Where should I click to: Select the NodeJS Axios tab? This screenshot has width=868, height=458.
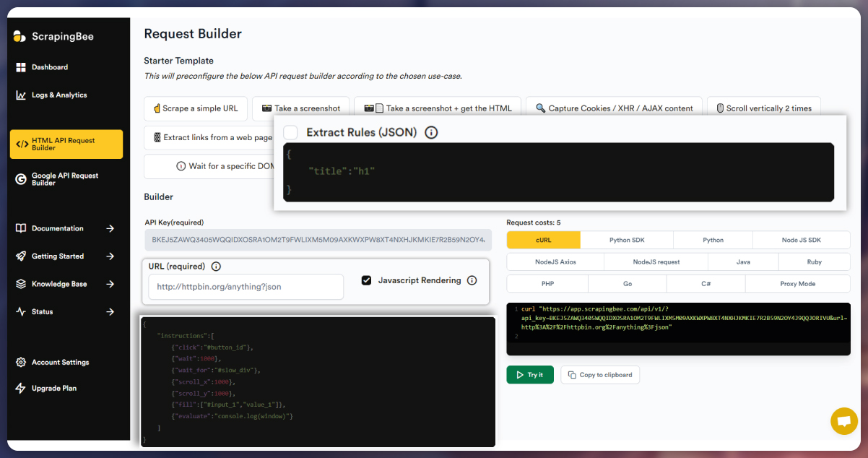[555, 262]
